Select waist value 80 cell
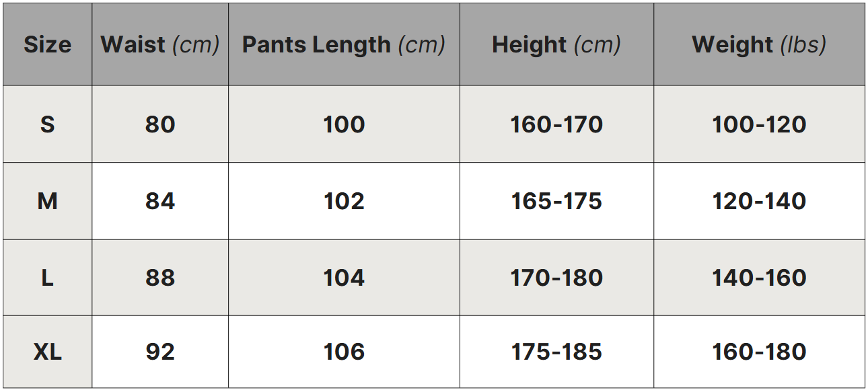The width and height of the screenshot is (868, 390). (x=160, y=124)
